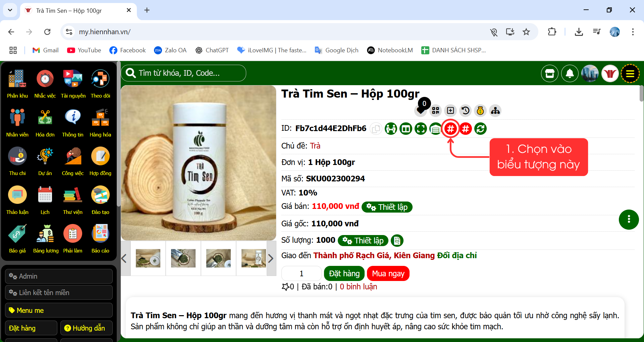The image size is (644, 342).
Task: Open the 0 bình luận comments link
Action: click(x=358, y=287)
